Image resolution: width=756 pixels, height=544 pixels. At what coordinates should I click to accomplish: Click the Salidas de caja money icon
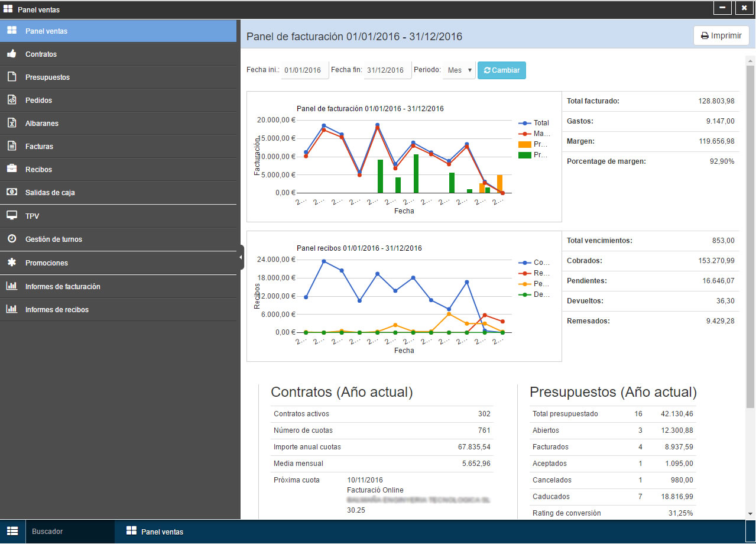click(12, 192)
